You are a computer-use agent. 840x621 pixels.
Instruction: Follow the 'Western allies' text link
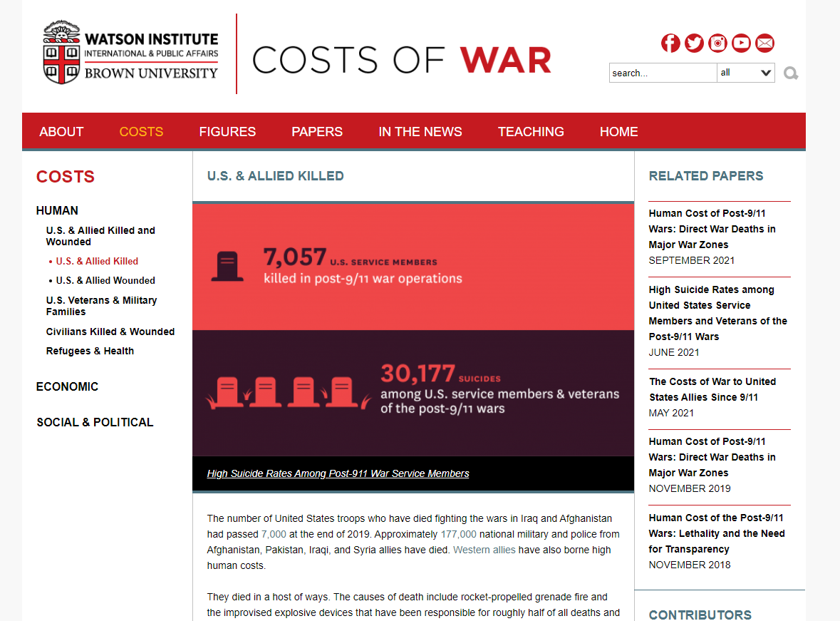[x=484, y=550]
